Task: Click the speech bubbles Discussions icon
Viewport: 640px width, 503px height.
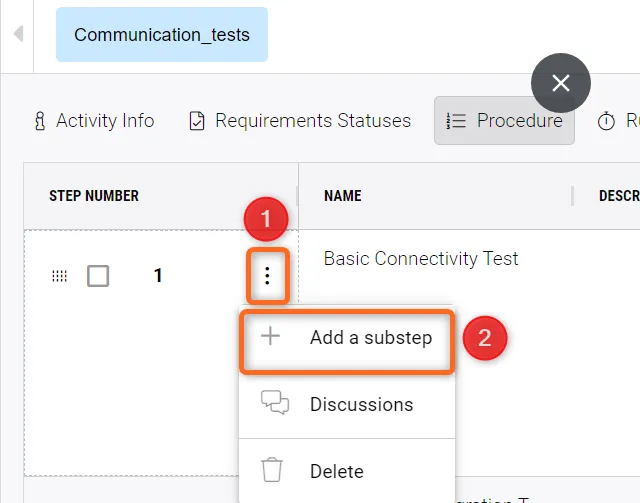Action: (274, 404)
